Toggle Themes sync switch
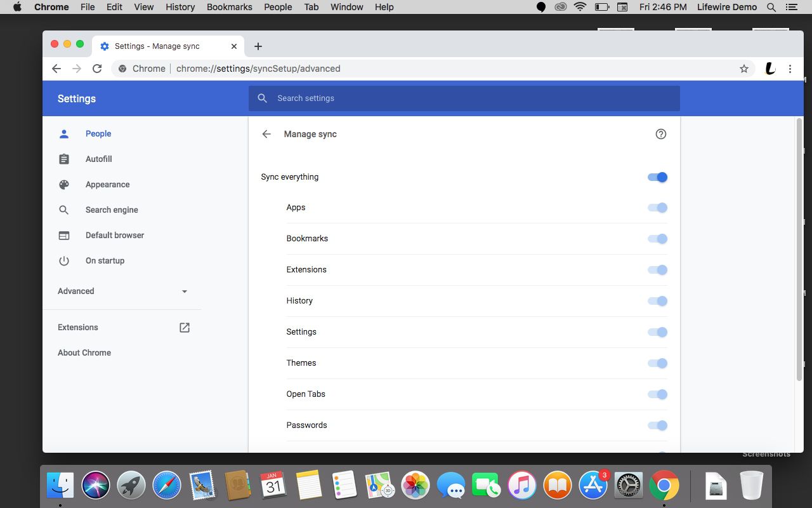812x508 pixels. coord(657,363)
